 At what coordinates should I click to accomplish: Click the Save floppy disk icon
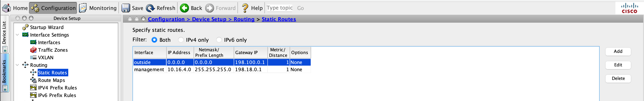click(126, 8)
